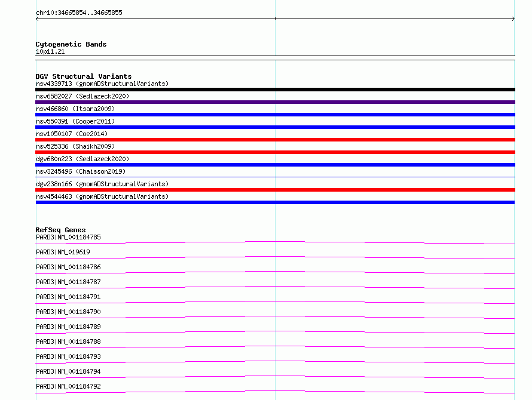Open variant nsv550391 (Cooper2011) label
532x400 pixels.
click(75, 121)
